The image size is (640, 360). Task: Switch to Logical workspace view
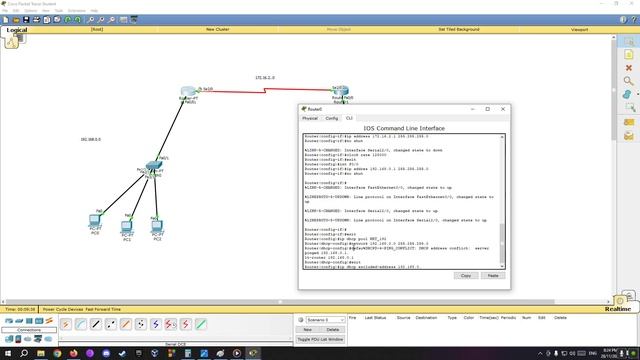pos(17,30)
